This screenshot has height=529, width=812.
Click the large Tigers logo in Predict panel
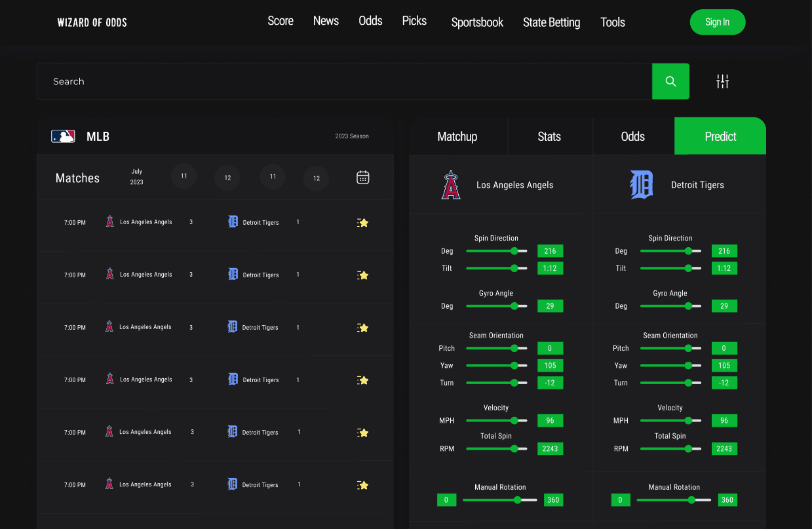click(x=642, y=185)
